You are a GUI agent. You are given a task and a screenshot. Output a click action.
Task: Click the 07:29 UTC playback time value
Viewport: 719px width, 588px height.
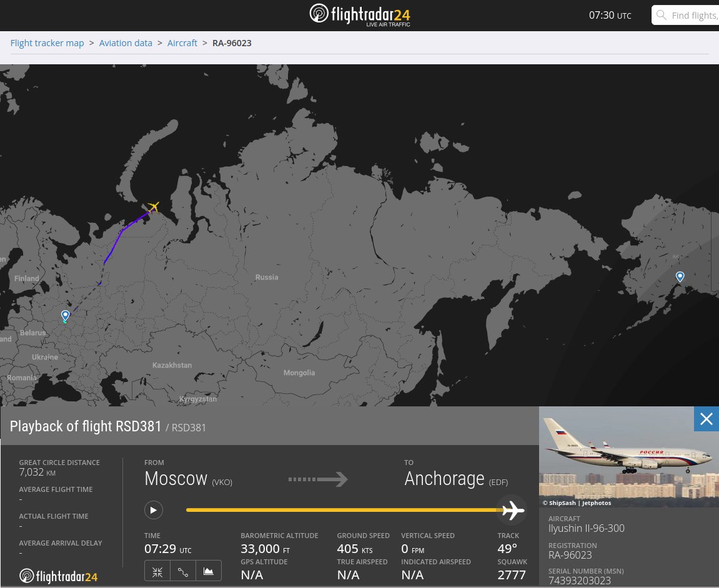click(168, 549)
